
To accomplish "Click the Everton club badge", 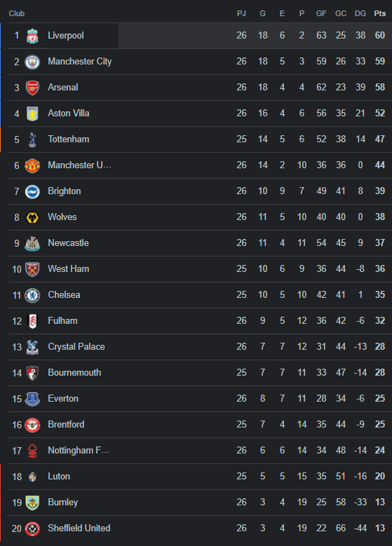I will pos(32,399).
